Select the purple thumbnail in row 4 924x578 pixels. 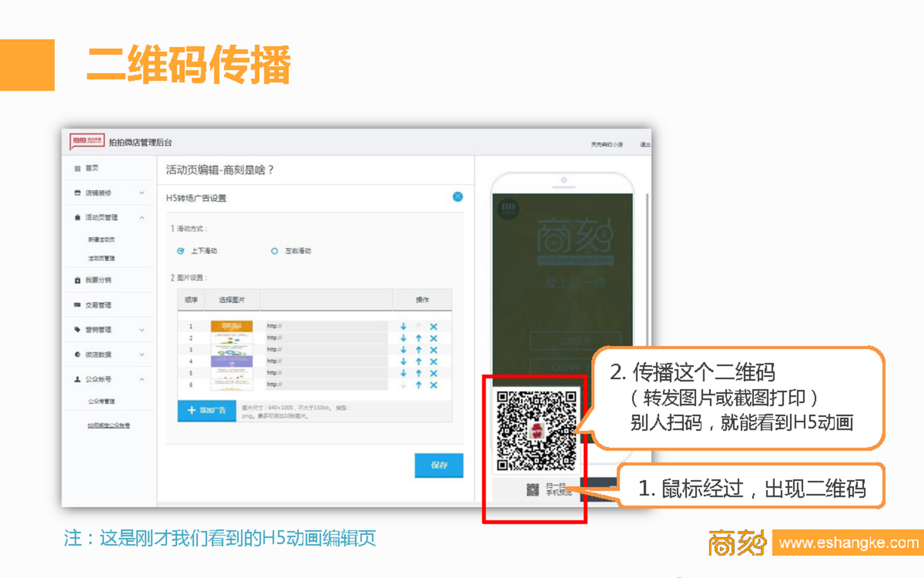click(232, 362)
